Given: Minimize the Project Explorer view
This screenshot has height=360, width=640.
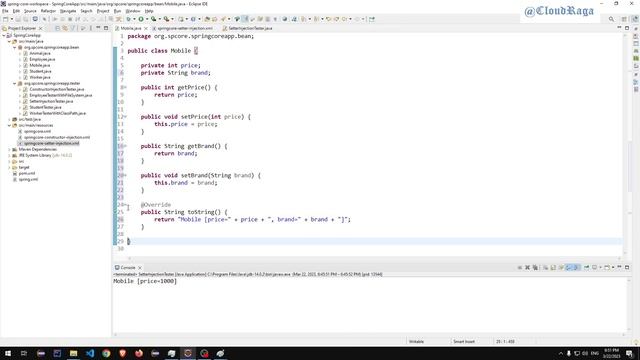Looking at the screenshot, I should [x=98, y=28].
